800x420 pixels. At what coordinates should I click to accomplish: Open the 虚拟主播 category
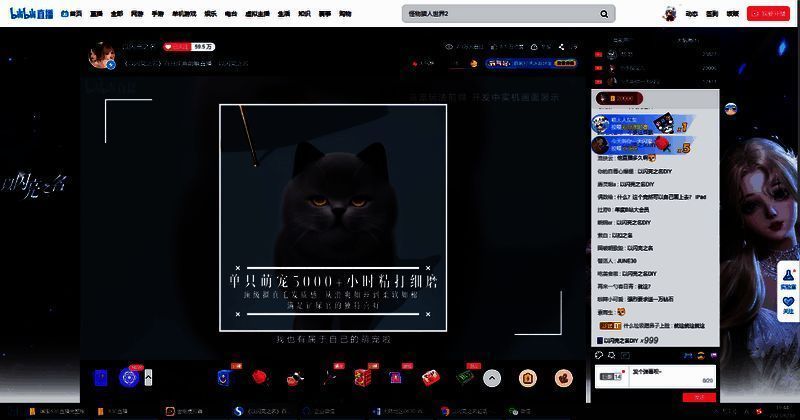(x=258, y=14)
